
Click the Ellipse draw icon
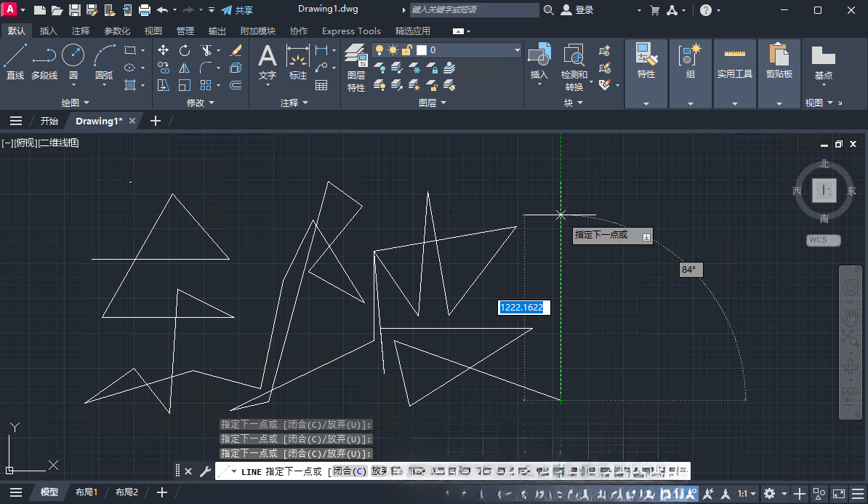[130, 68]
